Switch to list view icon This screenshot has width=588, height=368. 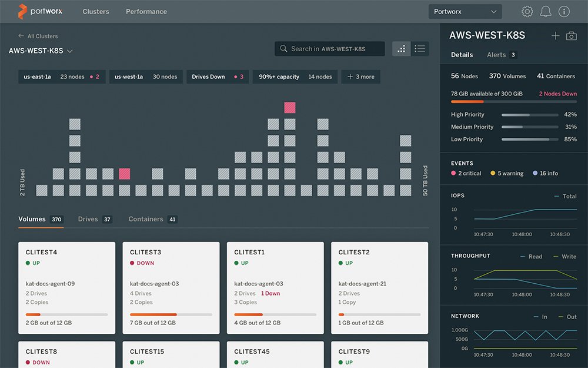pos(420,48)
